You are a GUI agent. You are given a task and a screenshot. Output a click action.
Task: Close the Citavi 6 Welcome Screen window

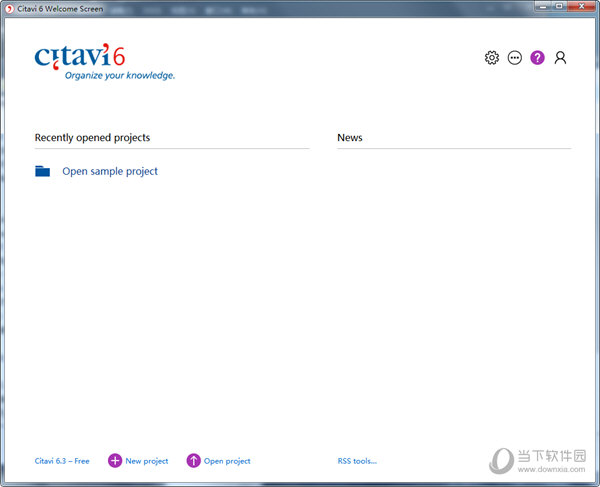581,6
